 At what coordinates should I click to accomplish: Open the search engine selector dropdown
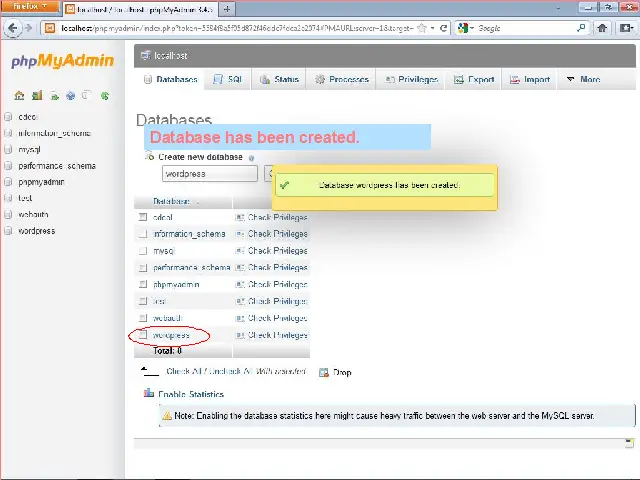pyautogui.click(x=466, y=28)
